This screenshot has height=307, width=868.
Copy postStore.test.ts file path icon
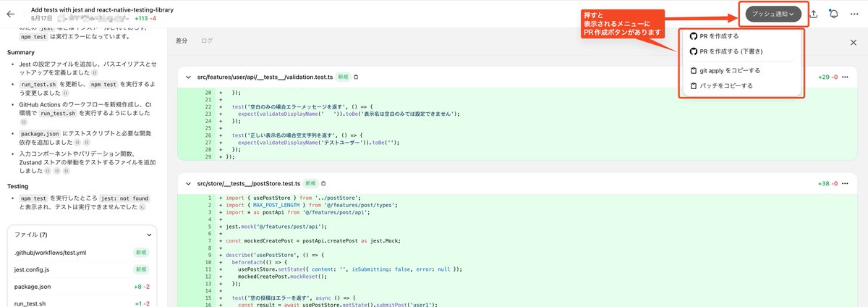[323, 184]
